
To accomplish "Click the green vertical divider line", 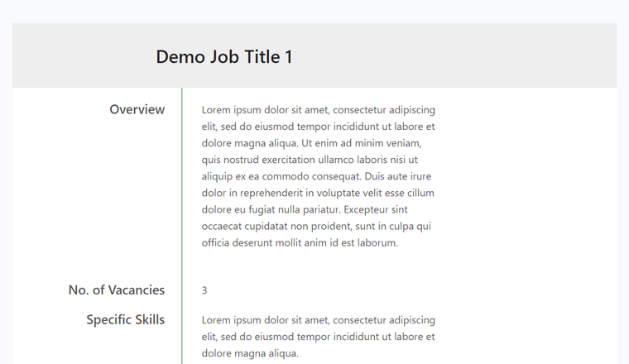I will click(x=182, y=226).
